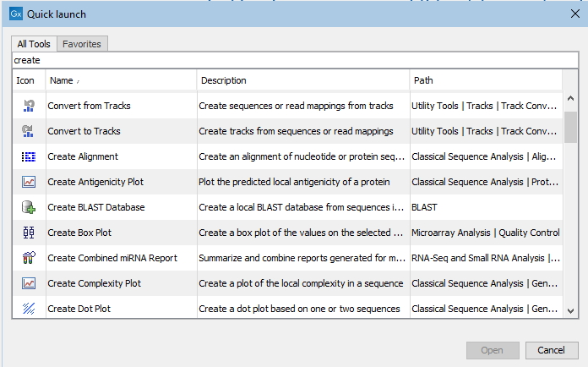This screenshot has height=367, width=588.
Task: Click the Icon column header
Action: point(29,80)
